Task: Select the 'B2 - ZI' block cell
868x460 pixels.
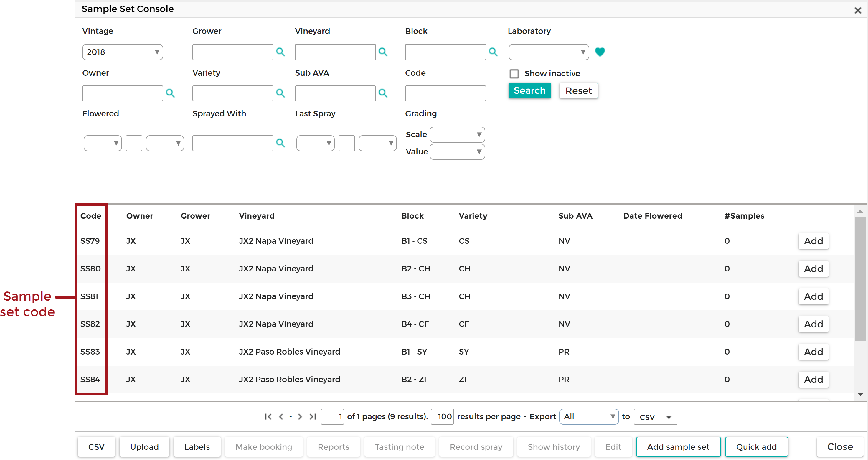Action: point(413,379)
